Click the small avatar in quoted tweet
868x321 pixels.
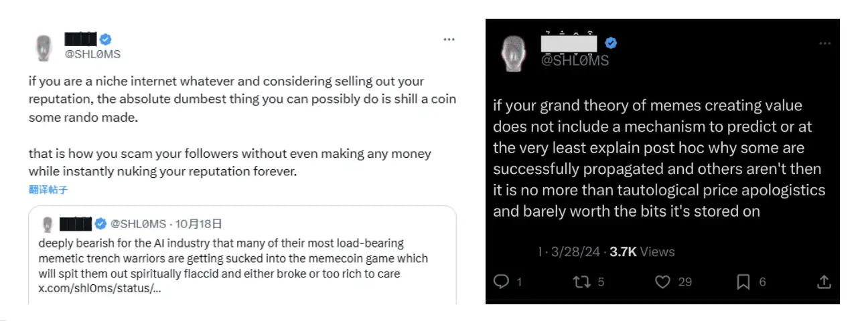coord(48,223)
